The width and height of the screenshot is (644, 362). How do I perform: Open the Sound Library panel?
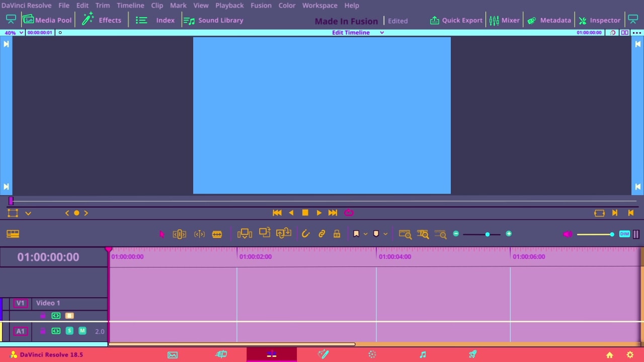tap(213, 20)
